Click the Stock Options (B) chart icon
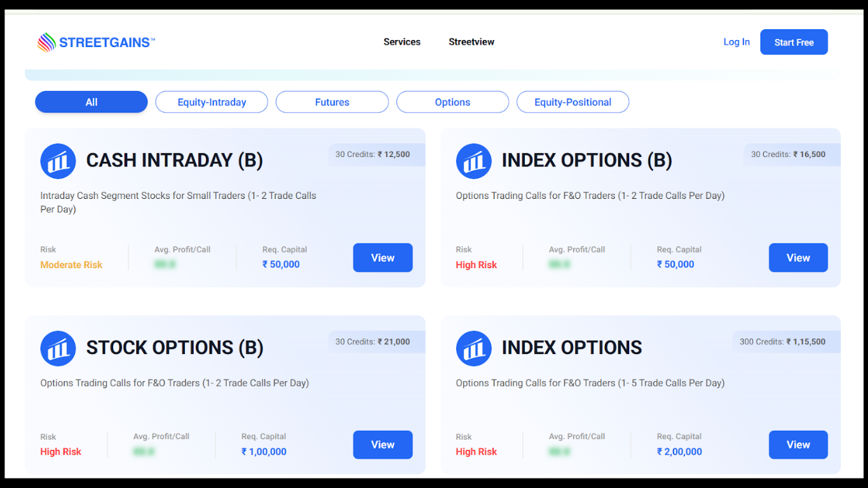Image resolution: width=868 pixels, height=488 pixels. click(x=58, y=348)
